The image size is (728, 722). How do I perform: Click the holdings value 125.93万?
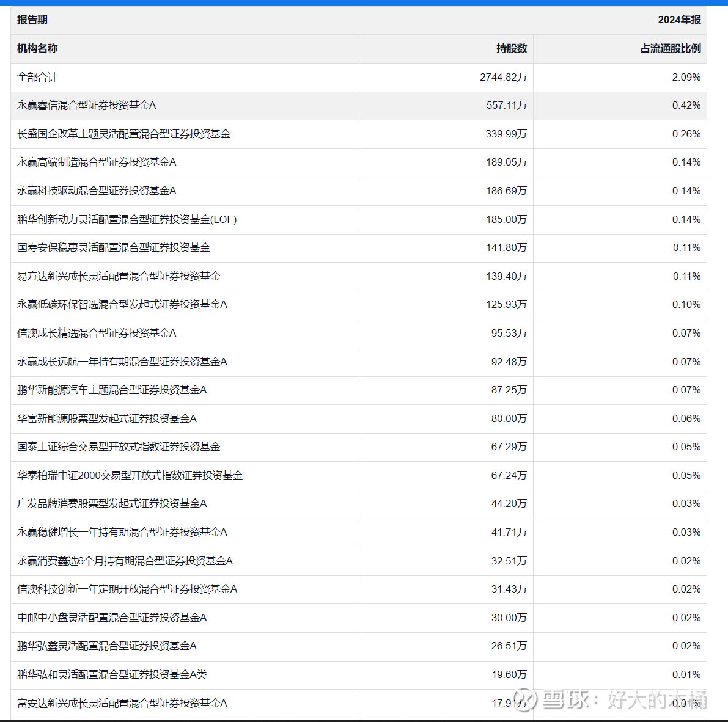coord(507,305)
